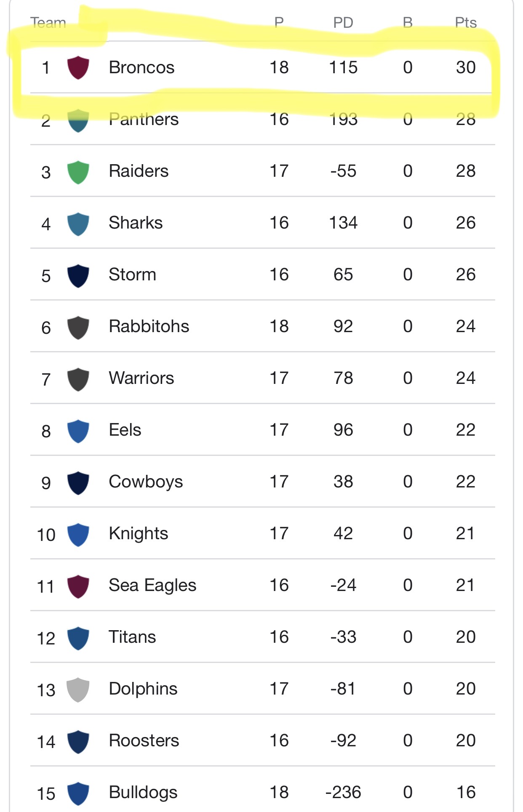523x812 pixels.
Task: Click the Sea Eagles maroon shield icon
Action: point(78,586)
